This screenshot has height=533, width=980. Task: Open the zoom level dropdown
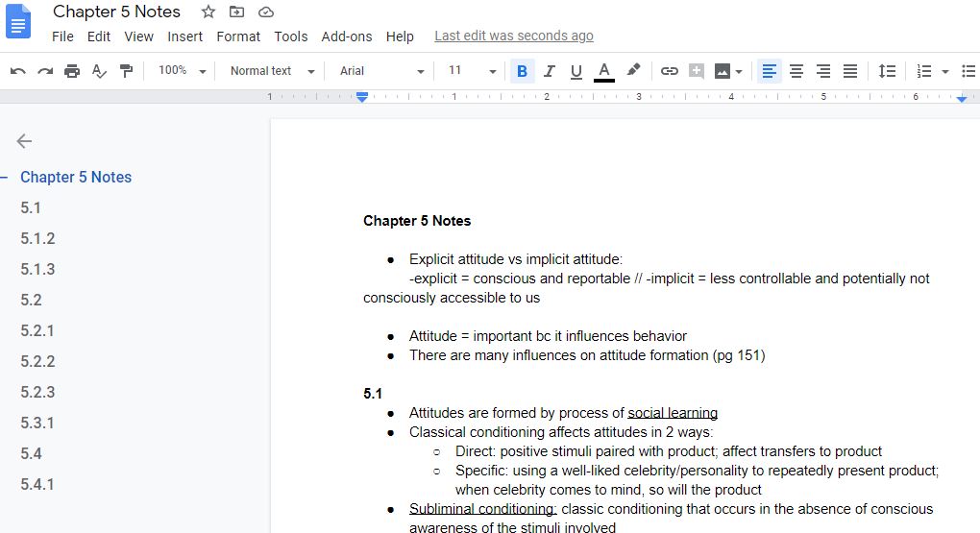click(x=182, y=71)
